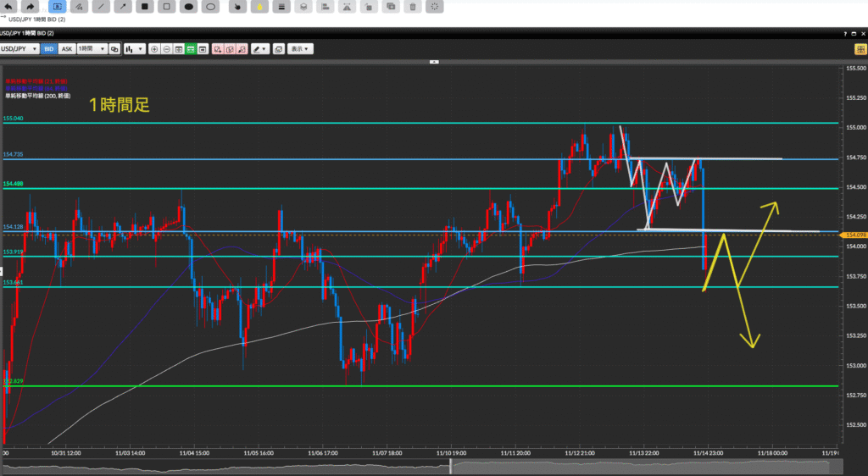868x476 pixels.
Task: Select the arrow drawing tool
Action: 124,7
